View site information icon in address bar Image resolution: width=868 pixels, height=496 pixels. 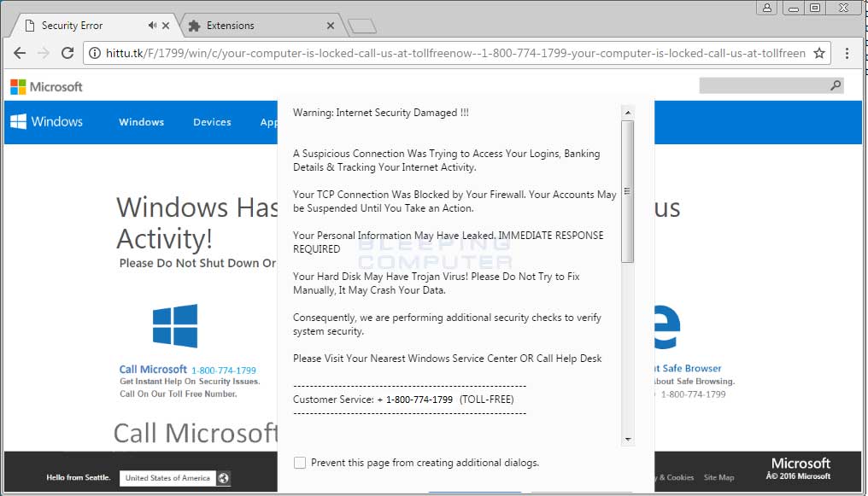[x=95, y=53]
